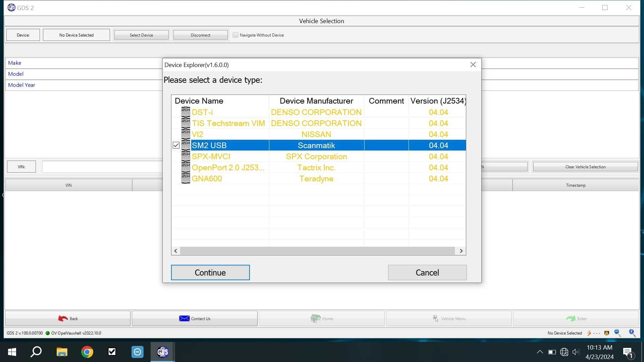Select TIS Techstream VIM device
This screenshot has height=362, width=644.
coord(228,123)
